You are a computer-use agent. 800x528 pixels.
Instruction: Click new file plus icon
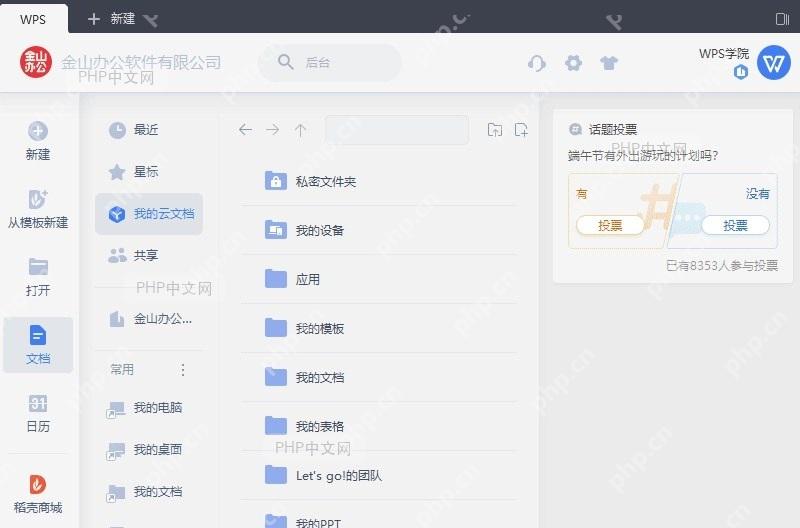521,130
